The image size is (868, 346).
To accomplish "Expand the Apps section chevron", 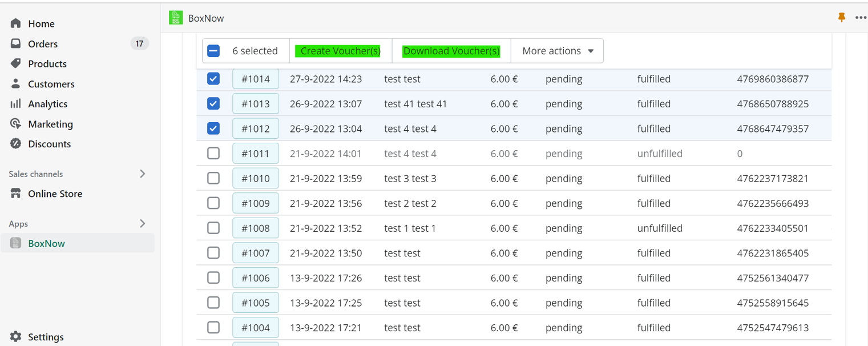I will (143, 224).
